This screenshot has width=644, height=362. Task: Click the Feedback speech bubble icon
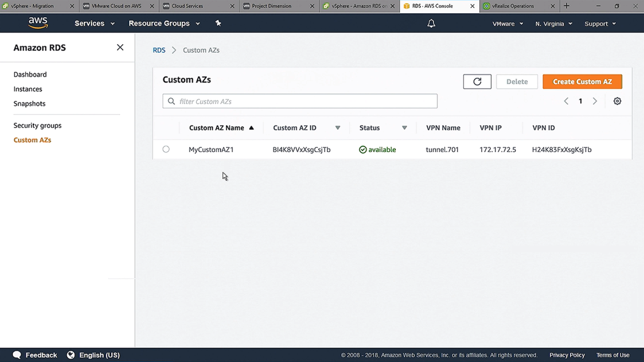[17, 355]
